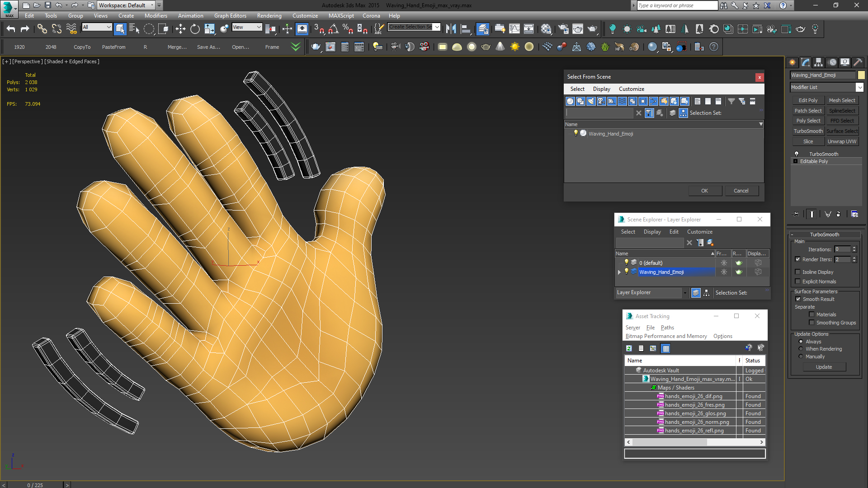Expand the Waving_Hand_Emoji layer row

tap(619, 272)
